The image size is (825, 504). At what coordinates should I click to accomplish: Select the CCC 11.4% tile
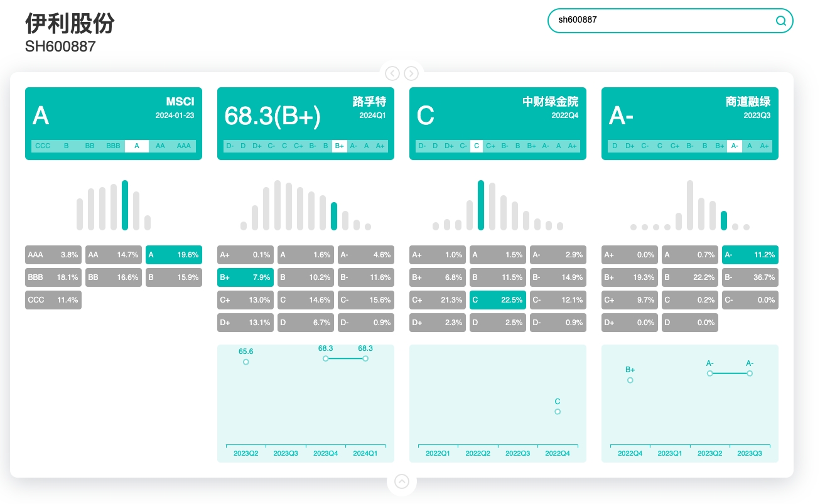tap(53, 300)
